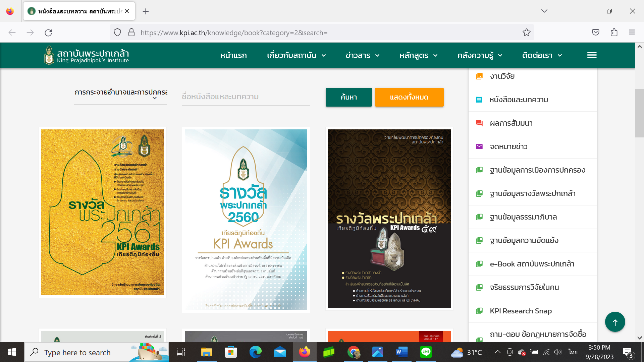Open the notification center icon

(628, 353)
